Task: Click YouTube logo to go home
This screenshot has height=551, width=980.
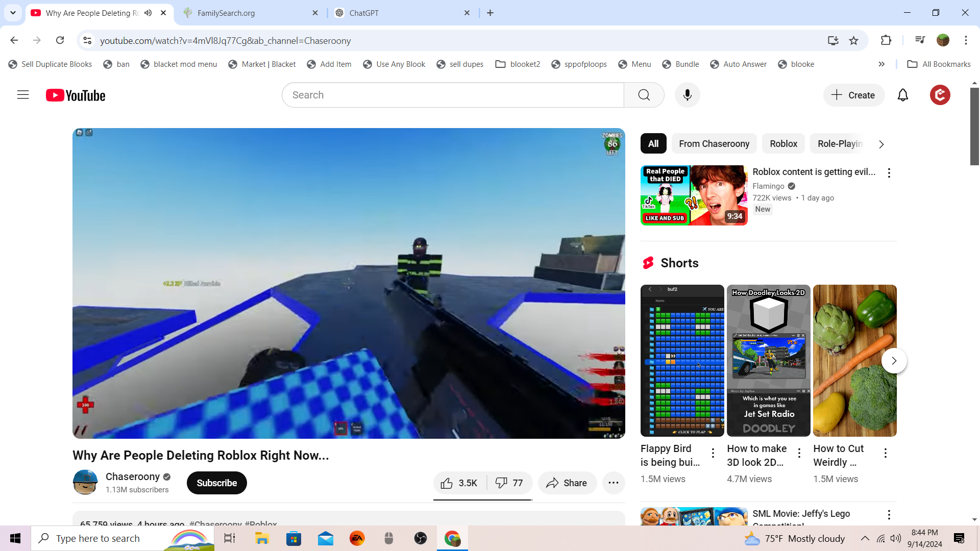Action: pos(76,95)
